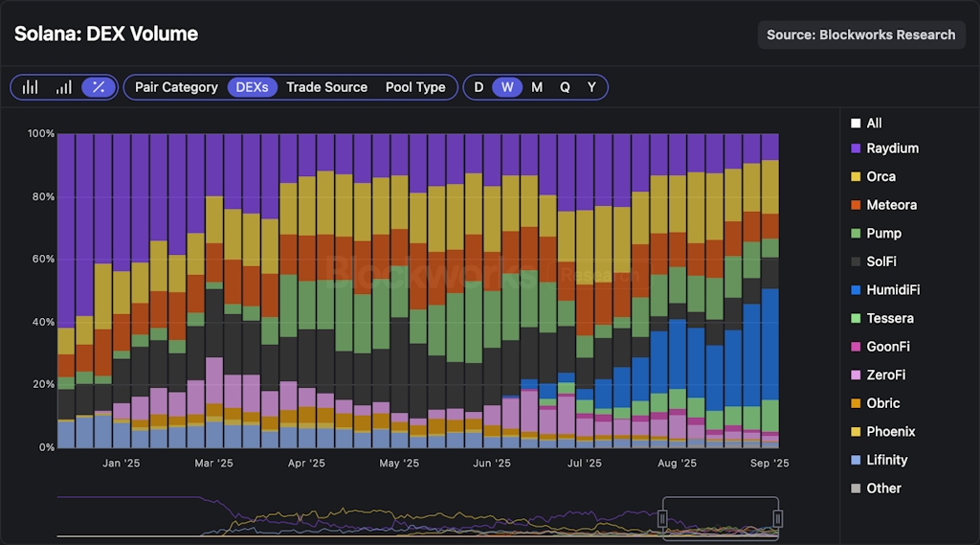Viewport: 980px width, 545px height.
Task: Toggle the HumidiFi legend entry
Action: [x=893, y=290]
